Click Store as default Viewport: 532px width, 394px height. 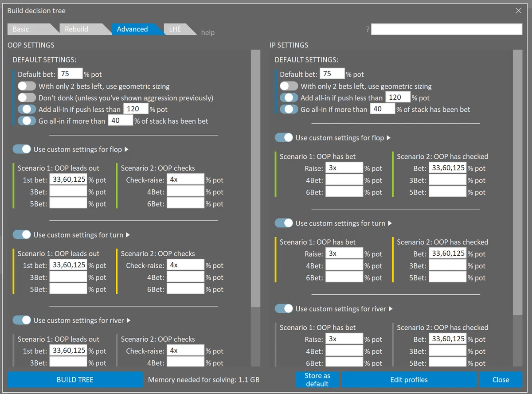pos(317,380)
